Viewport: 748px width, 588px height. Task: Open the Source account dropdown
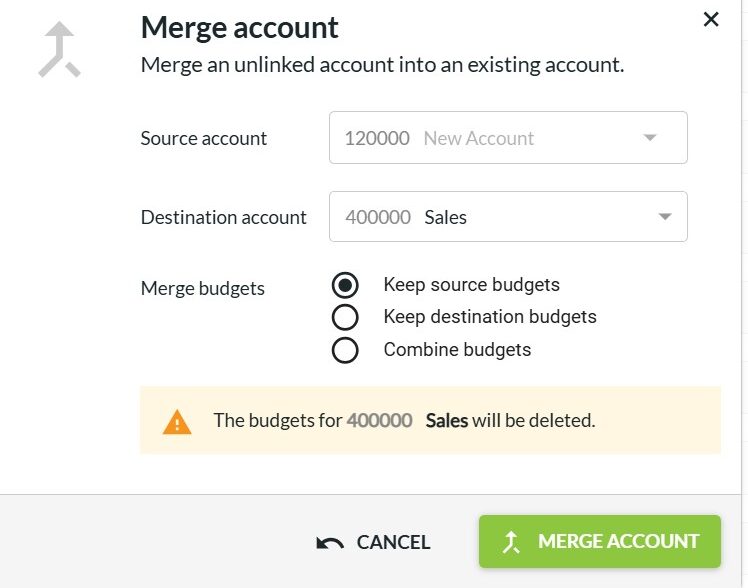pyautogui.click(x=508, y=138)
